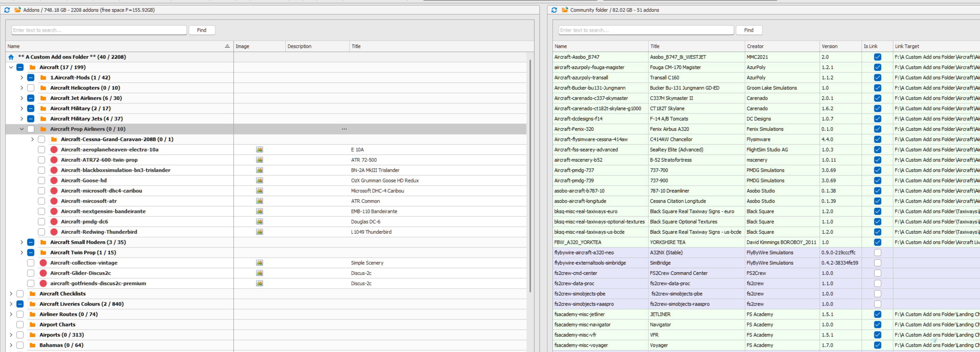Click refresh icon in Community folder header
Image resolution: width=980 pixels, height=352 pixels.
pos(554,10)
